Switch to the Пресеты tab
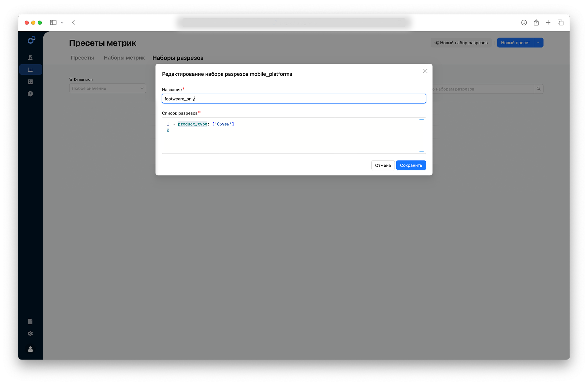The image size is (588, 384). [x=82, y=58]
